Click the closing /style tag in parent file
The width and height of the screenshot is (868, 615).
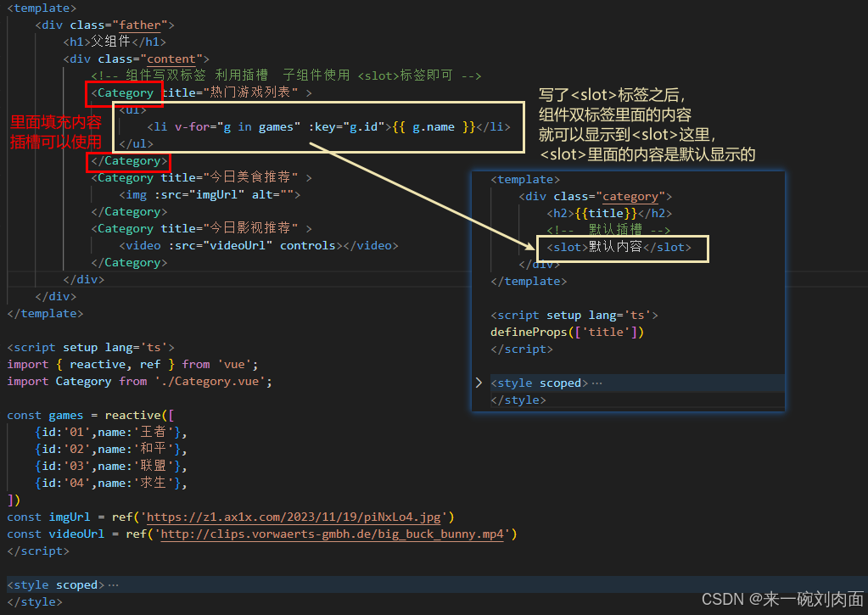click(x=35, y=601)
